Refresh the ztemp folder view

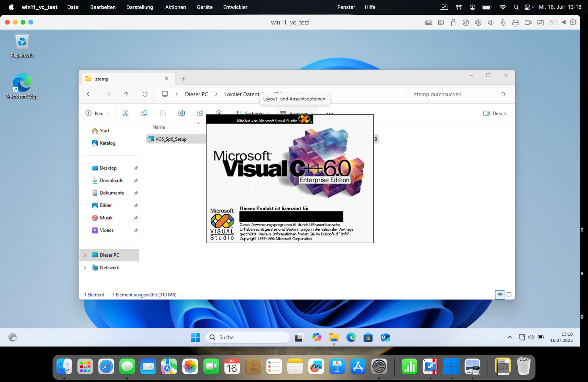point(145,94)
